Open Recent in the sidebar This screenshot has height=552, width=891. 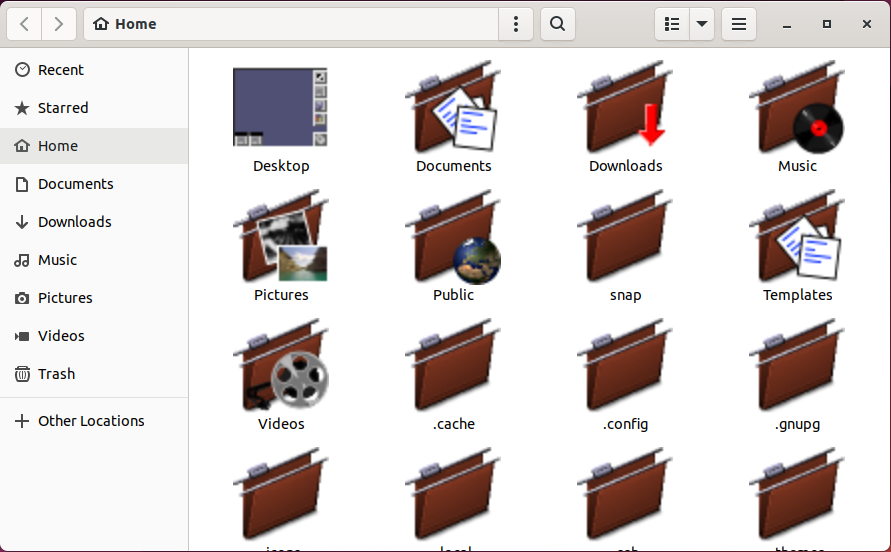coord(94,70)
